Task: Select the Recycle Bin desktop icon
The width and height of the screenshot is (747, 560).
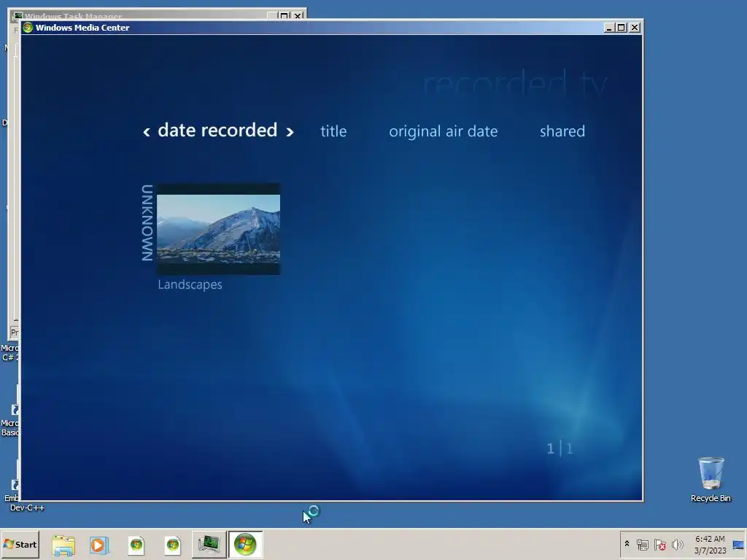Action: coord(711,480)
